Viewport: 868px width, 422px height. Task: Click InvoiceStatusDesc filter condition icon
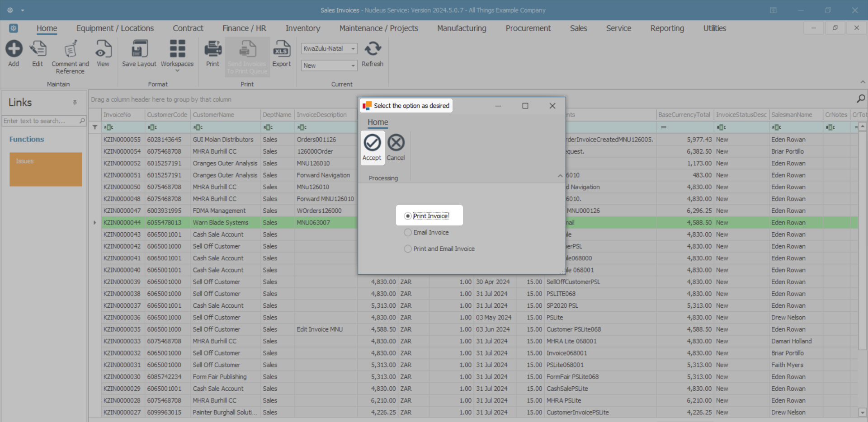tap(721, 127)
